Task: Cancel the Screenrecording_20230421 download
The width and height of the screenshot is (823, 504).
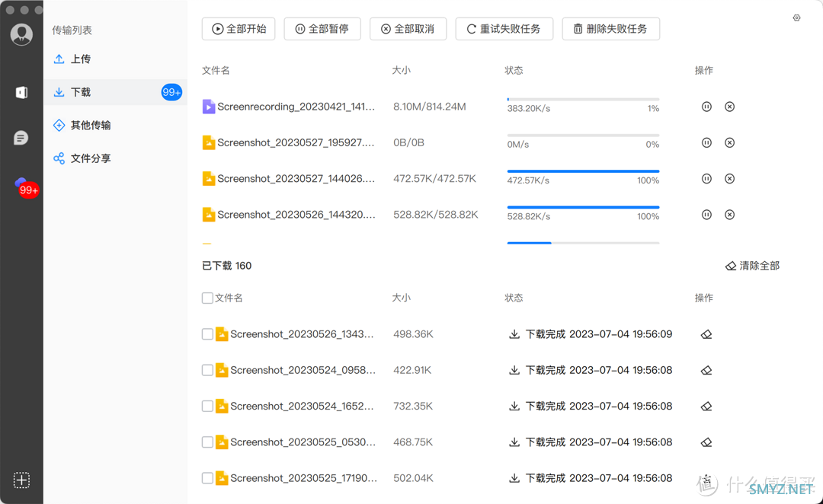Action: (x=729, y=107)
